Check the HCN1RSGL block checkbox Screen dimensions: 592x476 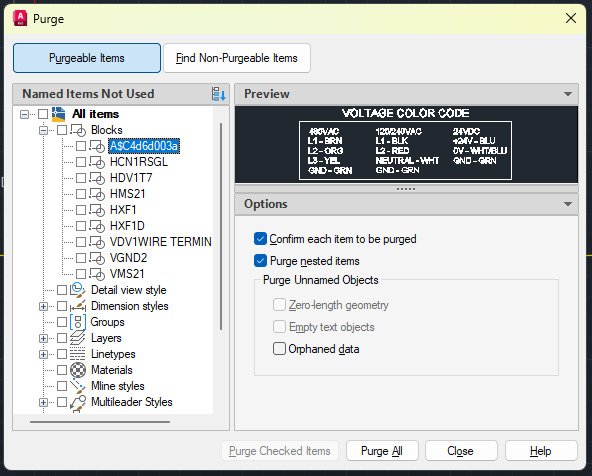[x=81, y=162]
